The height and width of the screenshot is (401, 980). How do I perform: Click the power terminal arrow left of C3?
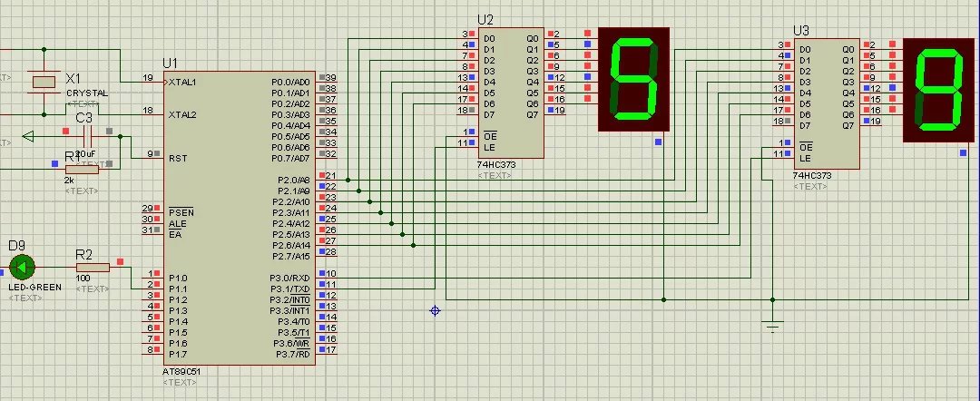pos(28,136)
